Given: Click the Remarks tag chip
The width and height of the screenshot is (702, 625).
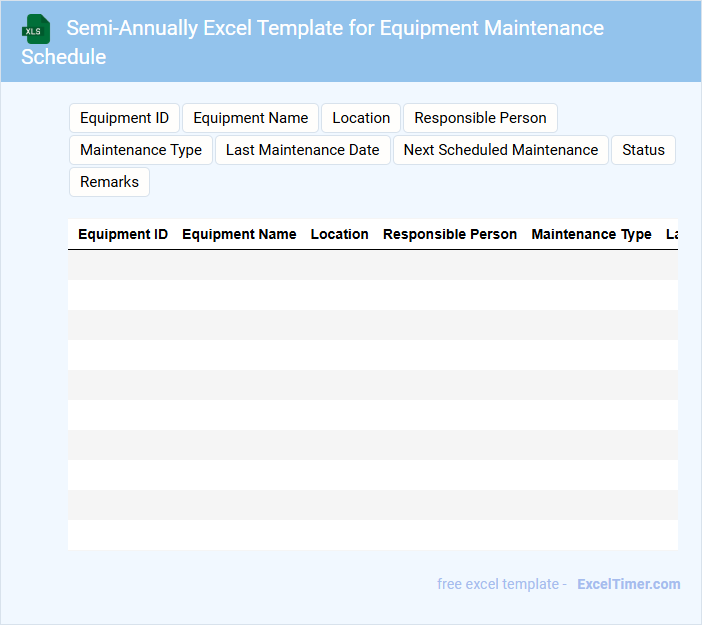Looking at the screenshot, I should [109, 182].
